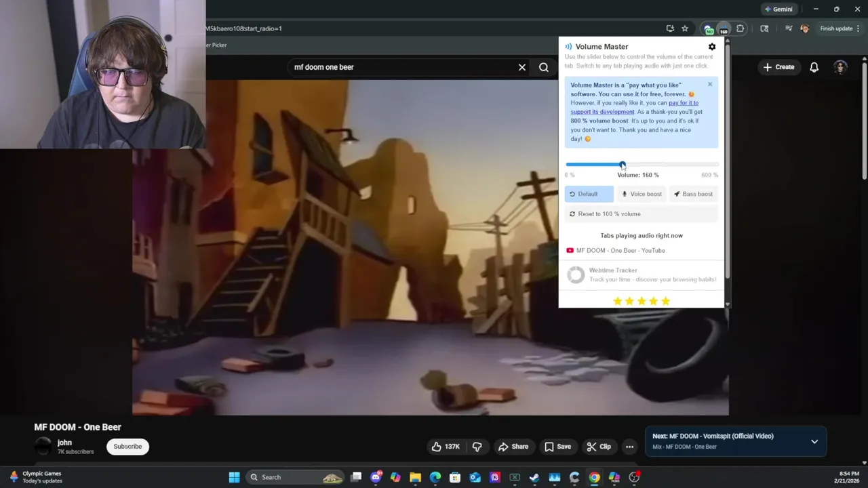The height and width of the screenshot is (488, 868).
Task: Open Outlook from the taskbar
Action: coord(475,477)
